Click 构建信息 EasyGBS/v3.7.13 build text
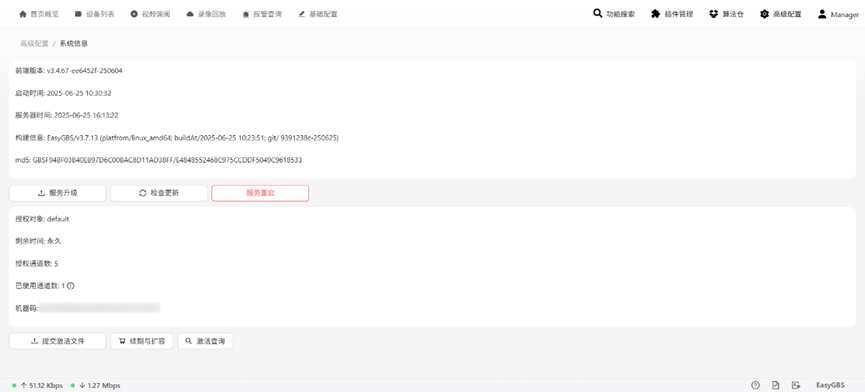Viewport: 865px width, 392px height. click(x=177, y=138)
